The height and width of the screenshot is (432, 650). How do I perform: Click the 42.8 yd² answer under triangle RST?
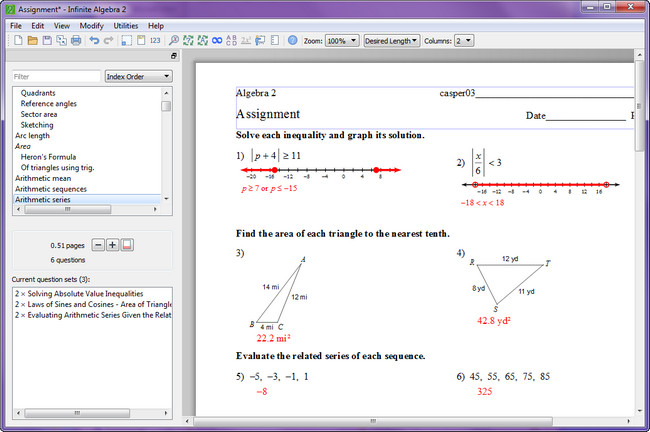coord(494,320)
